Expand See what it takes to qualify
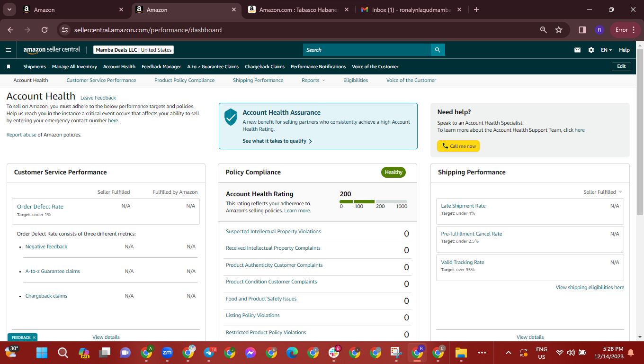This screenshot has height=364, width=644. click(277, 141)
